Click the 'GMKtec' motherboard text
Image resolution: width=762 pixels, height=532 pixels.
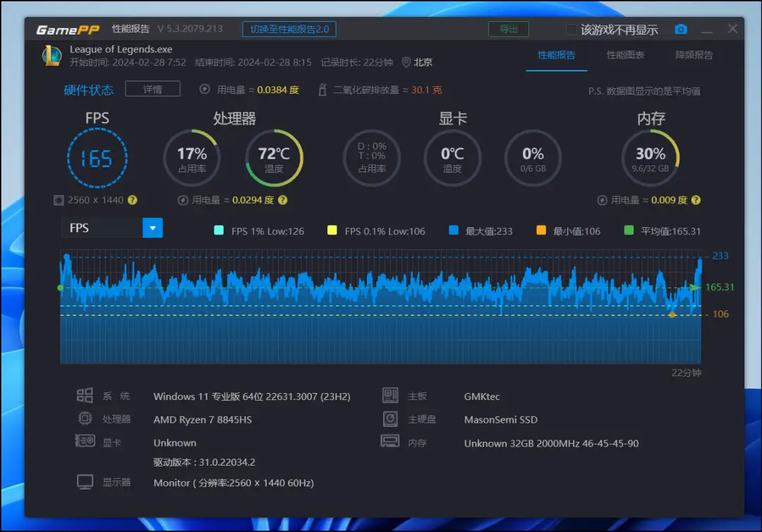point(482,397)
